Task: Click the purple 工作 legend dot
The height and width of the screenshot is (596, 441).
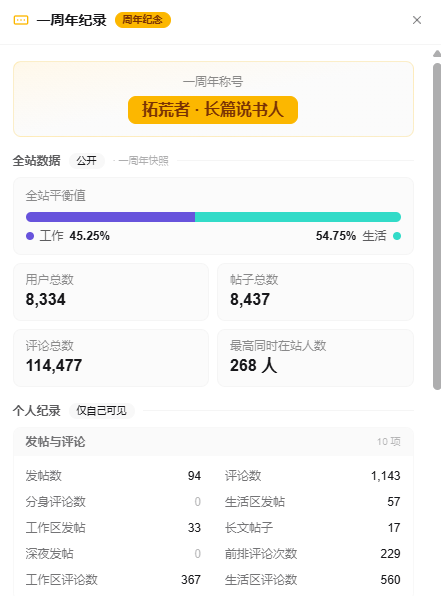Action: [x=30, y=236]
